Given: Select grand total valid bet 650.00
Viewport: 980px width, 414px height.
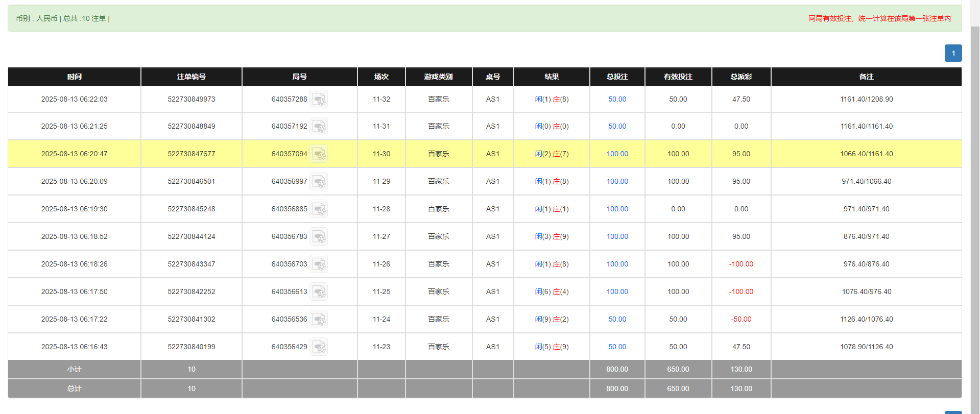Looking at the screenshot, I should [678, 388].
